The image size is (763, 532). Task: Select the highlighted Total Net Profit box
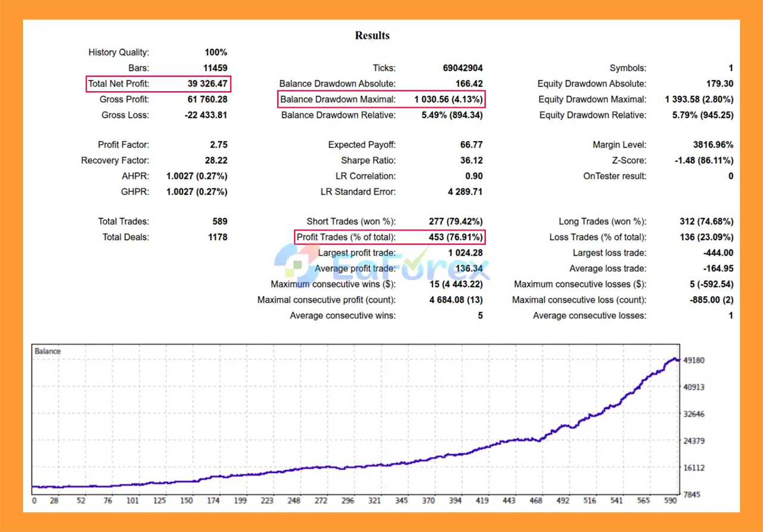click(x=158, y=84)
